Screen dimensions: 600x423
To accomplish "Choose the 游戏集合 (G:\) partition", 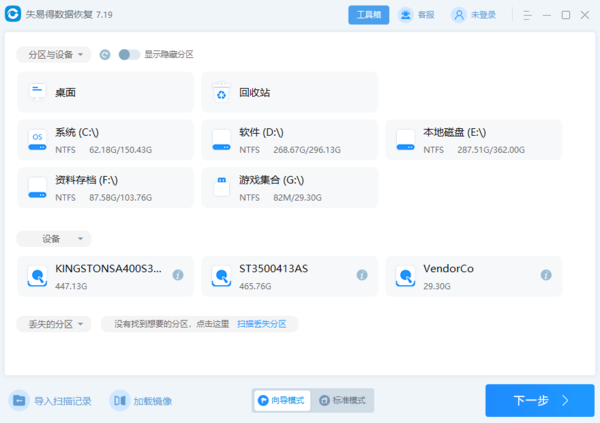I will click(290, 188).
